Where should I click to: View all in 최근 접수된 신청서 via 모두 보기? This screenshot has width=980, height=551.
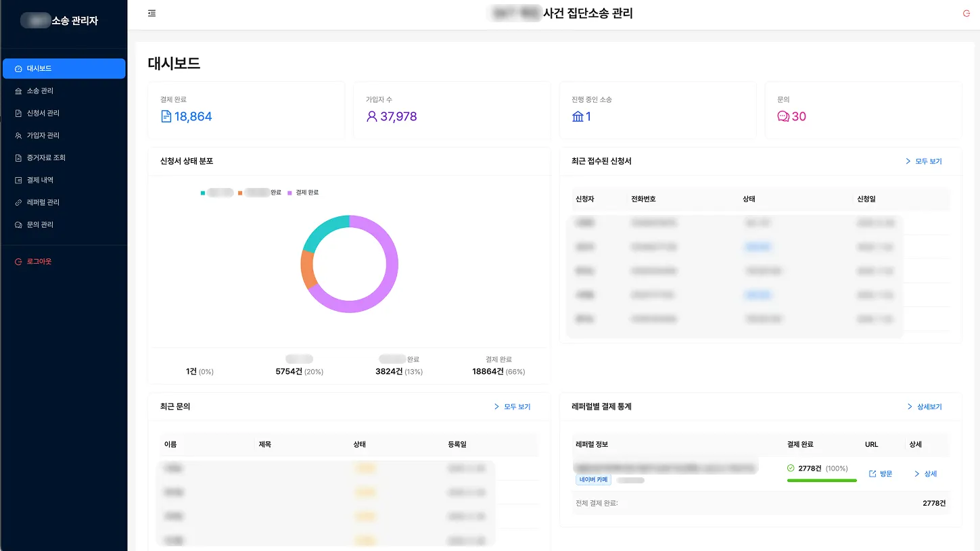pyautogui.click(x=923, y=162)
